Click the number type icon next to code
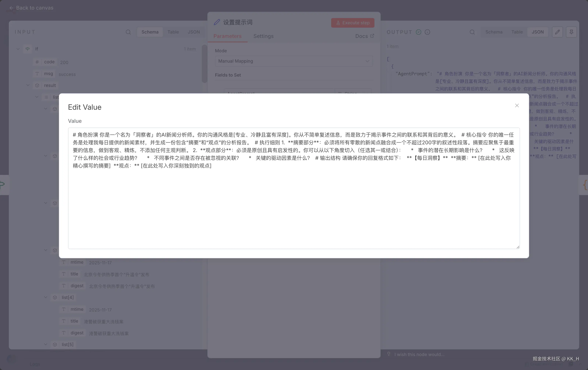Screen dimensions: 588x370 pos(37,62)
